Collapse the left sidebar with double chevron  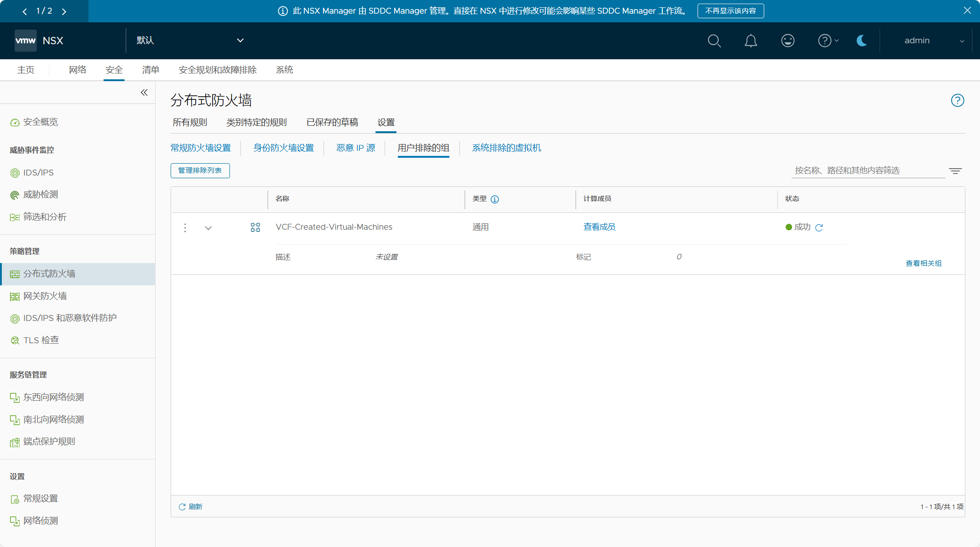(144, 93)
